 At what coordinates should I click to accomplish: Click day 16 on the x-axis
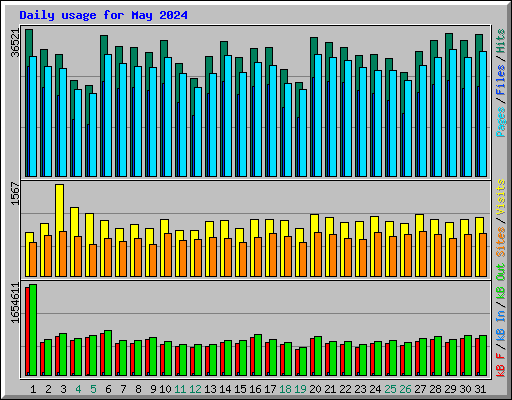[x=255, y=389]
